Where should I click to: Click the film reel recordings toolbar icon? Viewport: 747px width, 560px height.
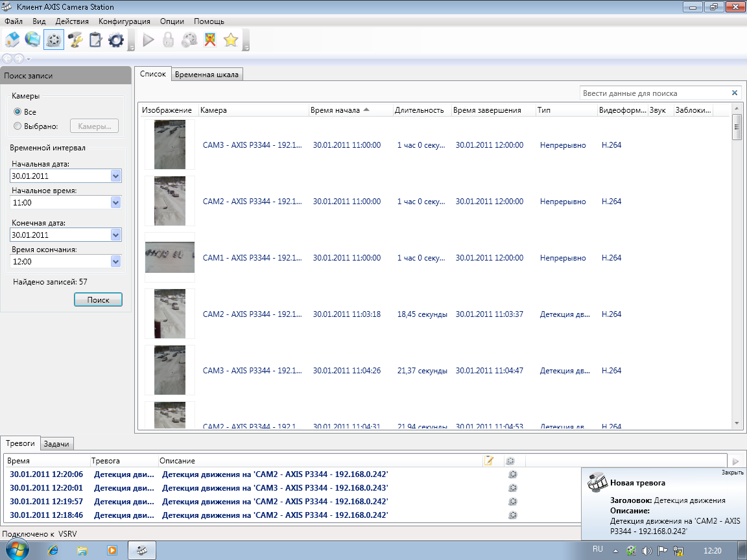[x=54, y=40]
